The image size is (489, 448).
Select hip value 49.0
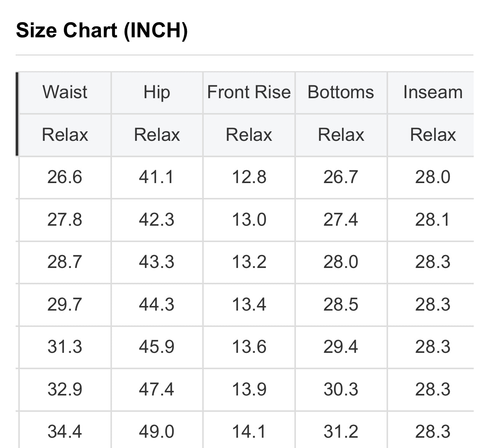(157, 432)
